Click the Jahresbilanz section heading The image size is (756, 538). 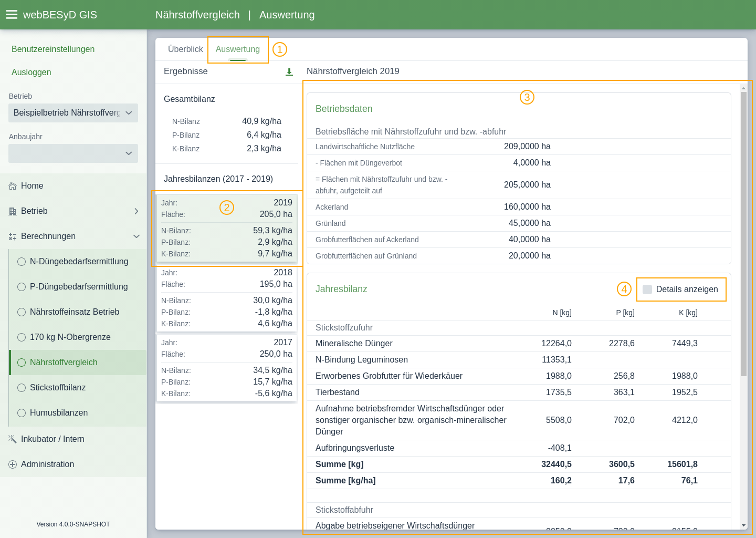[341, 289]
